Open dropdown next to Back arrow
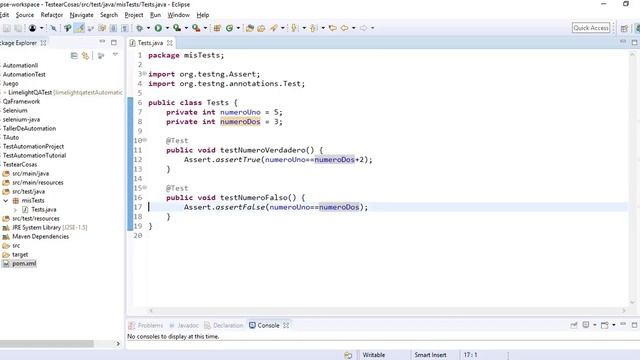Image resolution: width=640 pixels, height=360 pixels. tap(353, 28)
